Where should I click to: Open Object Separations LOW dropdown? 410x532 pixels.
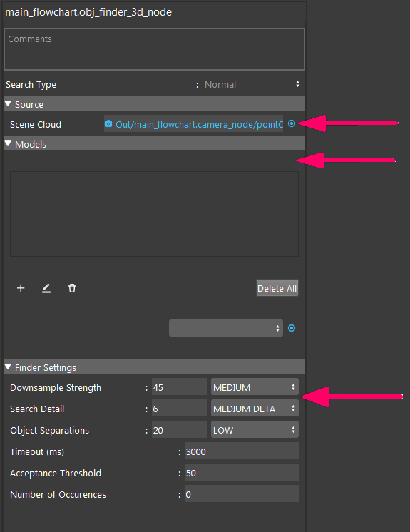point(255,430)
